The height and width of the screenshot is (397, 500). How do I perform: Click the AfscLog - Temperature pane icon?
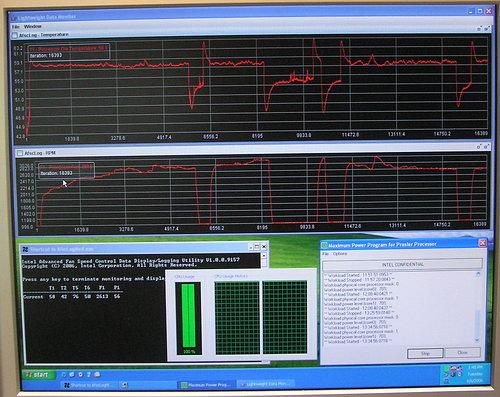click(x=15, y=35)
